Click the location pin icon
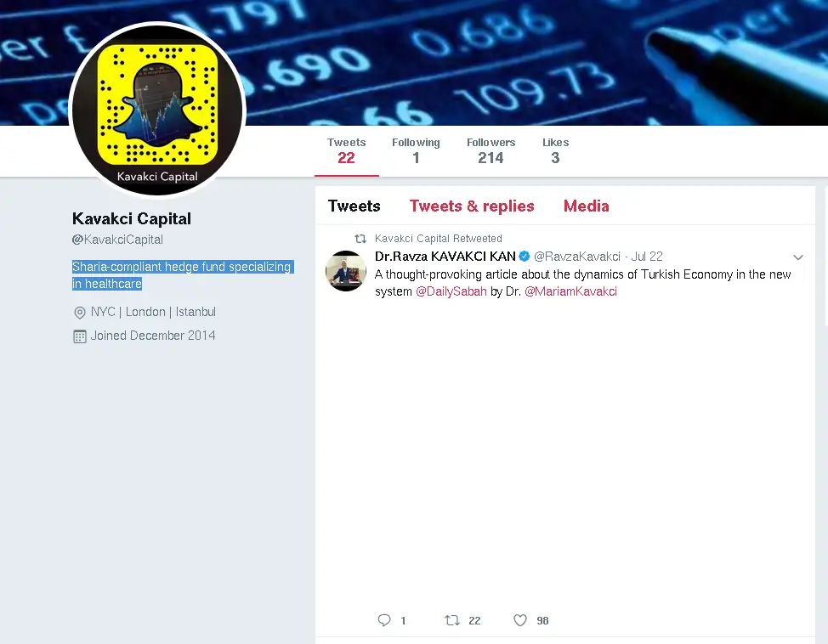This screenshot has width=828, height=644. pyautogui.click(x=80, y=313)
